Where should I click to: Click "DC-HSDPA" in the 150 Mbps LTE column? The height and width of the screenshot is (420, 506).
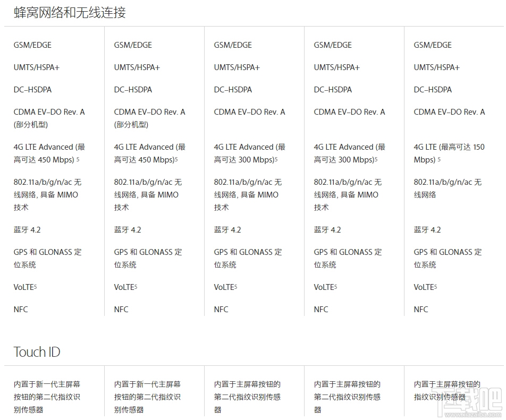(433, 90)
